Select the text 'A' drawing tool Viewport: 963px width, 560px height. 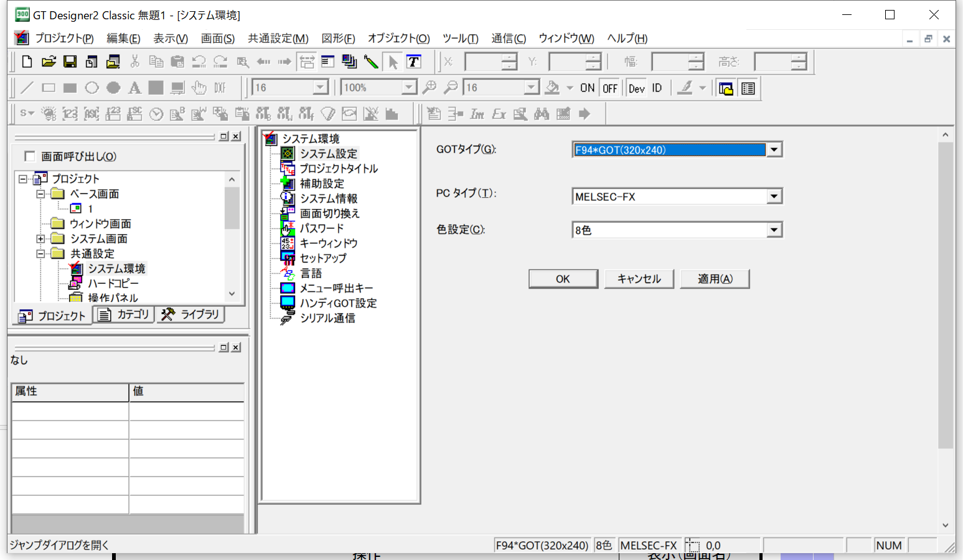click(x=134, y=88)
